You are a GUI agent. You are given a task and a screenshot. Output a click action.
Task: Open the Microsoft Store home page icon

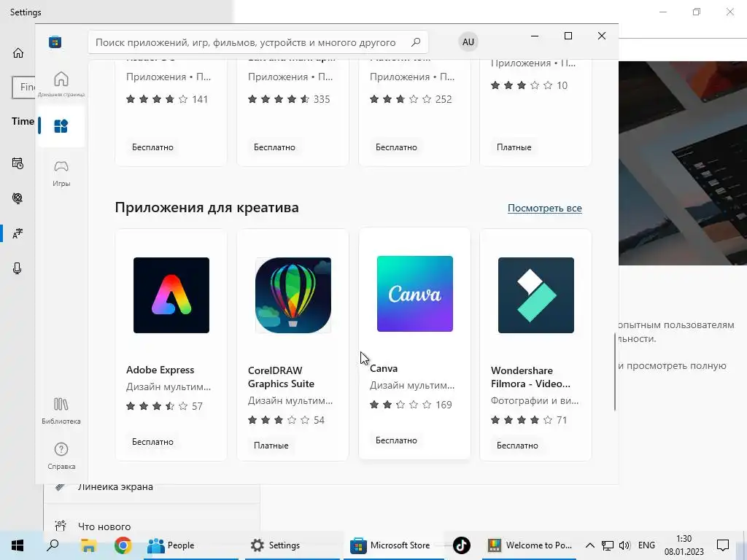point(61,83)
